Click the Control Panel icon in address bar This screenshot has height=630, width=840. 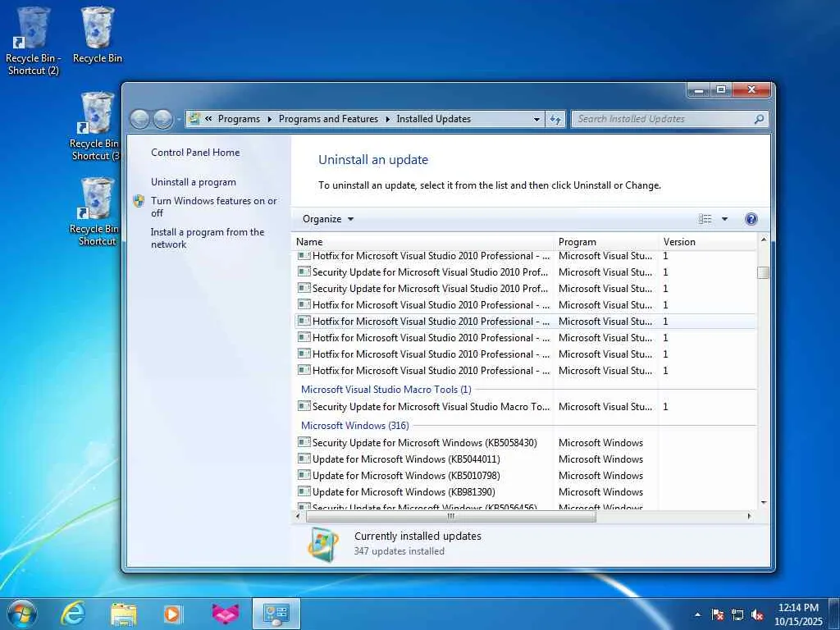[194, 118]
